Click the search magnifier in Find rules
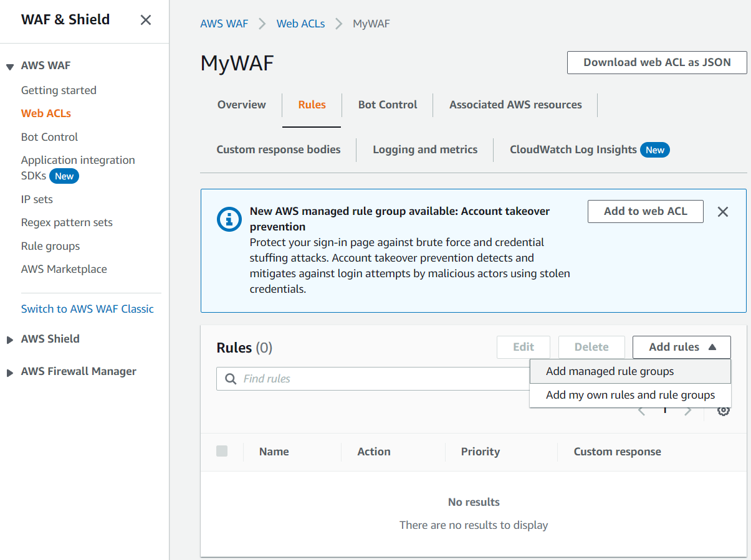 (231, 379)
